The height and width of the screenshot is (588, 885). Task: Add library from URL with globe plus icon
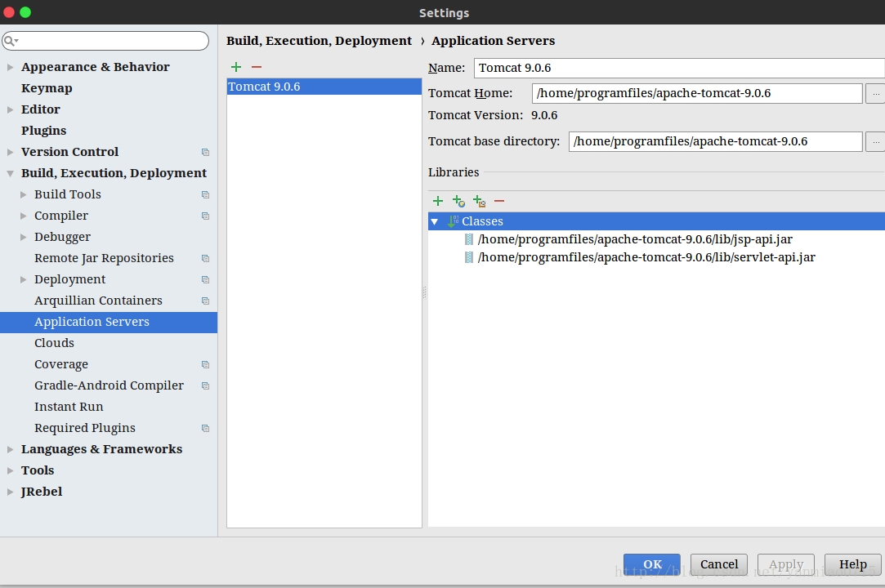point(459,201)
